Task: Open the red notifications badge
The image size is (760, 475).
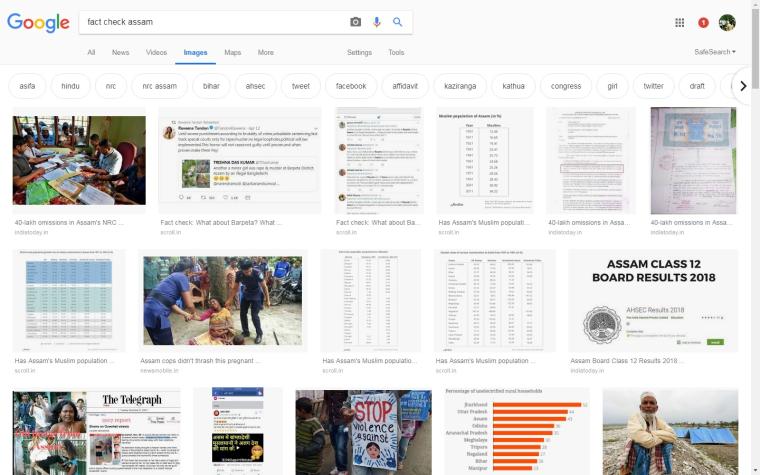Action: 703,22
